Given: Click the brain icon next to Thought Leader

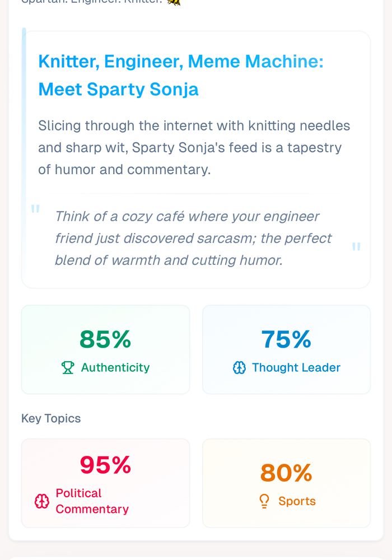Looking at the screenshot, I should pyautogui.click(x=239, y=368).
